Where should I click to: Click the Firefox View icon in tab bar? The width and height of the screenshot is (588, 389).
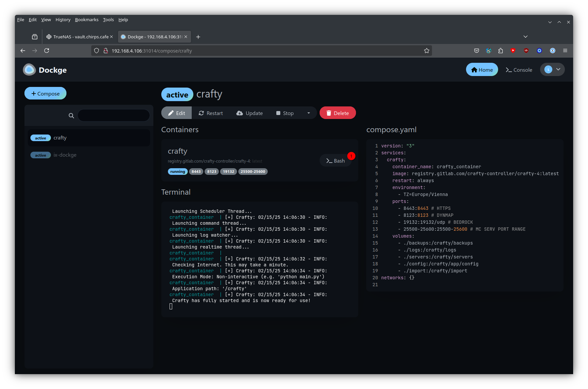point(35,37)
